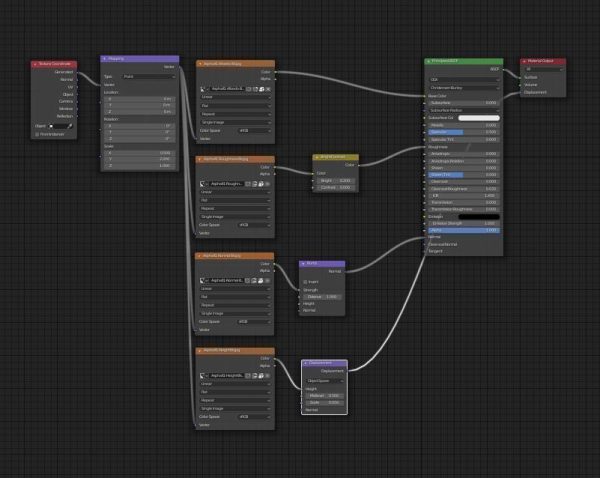Enable the From Instancer checkbox
Image resolution: width=600 pixels, height=478 pixels.
pyautogui.click(x=37, y=134)
